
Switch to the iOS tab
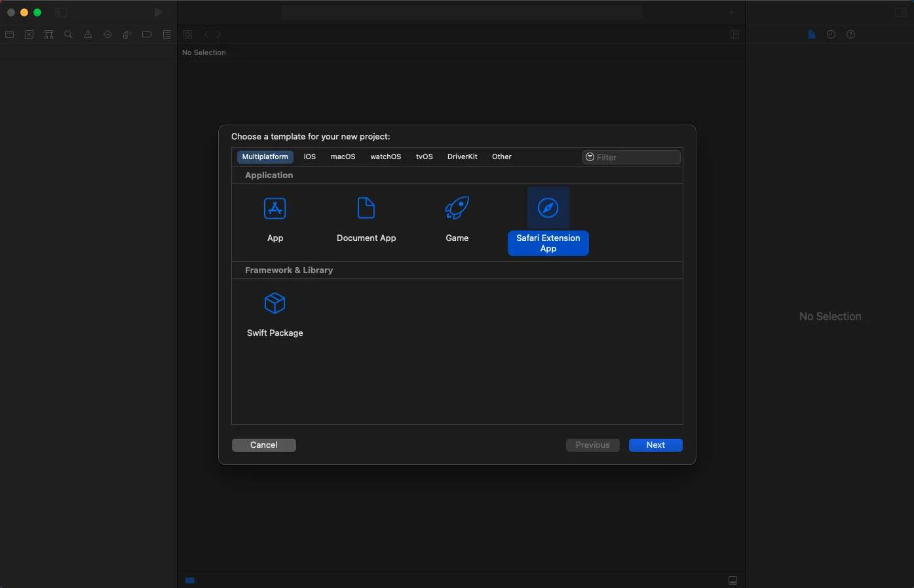pos(310,156)
